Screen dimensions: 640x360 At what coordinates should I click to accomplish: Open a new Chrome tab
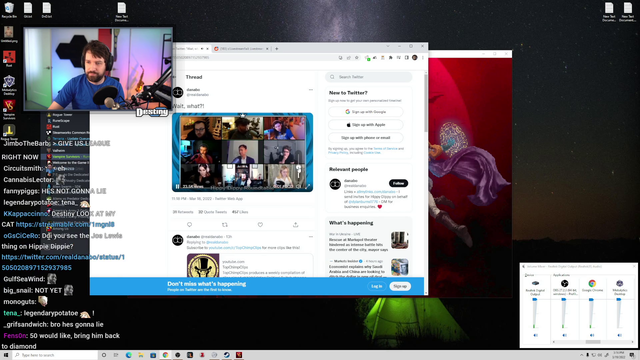tap(276, 49)
